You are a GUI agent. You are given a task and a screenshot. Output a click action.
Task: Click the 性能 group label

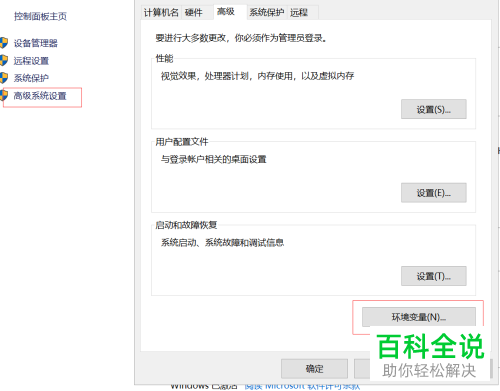pos(165,59)
